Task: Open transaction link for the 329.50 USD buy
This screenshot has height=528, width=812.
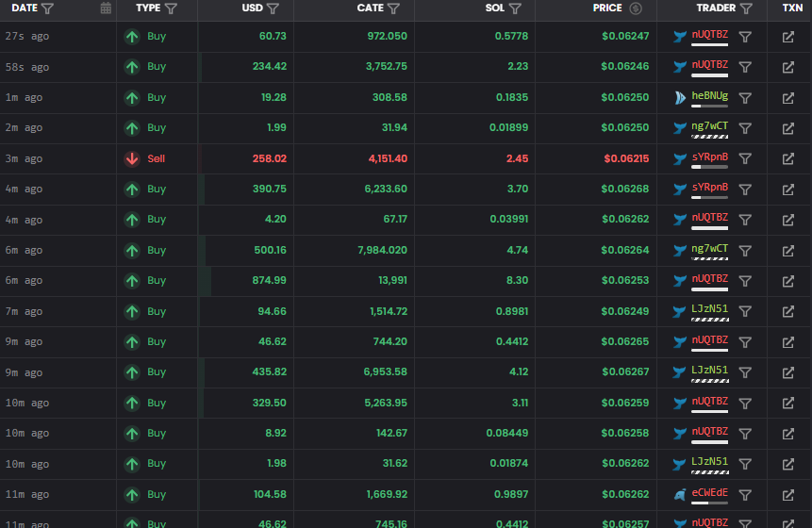Action: [788, 404]
